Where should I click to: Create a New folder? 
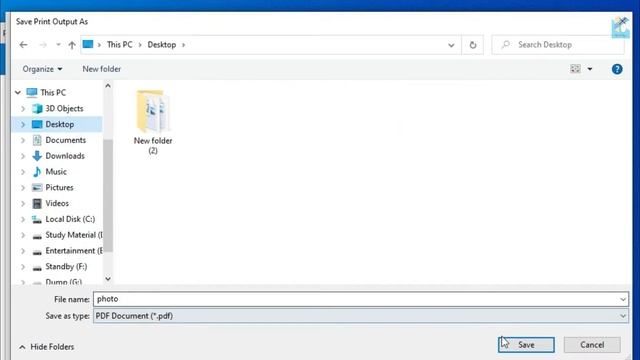(102, 69)
